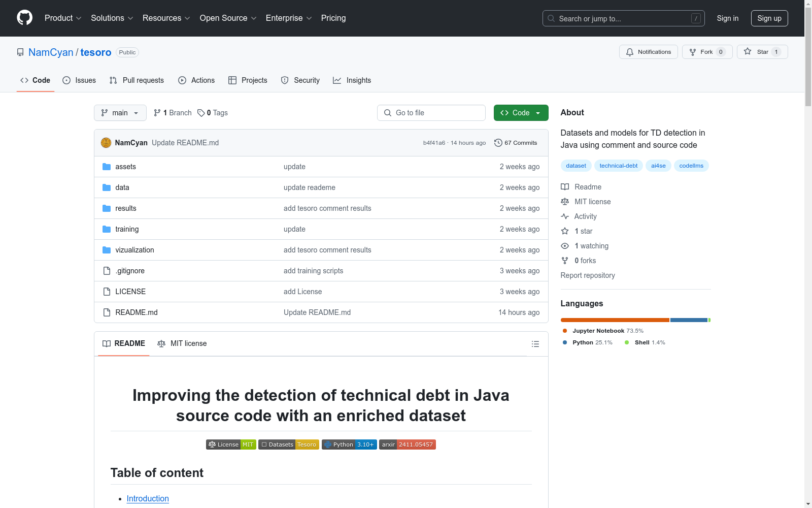Click the eye icon beside '1 watching'
Image resolution: width=812 pixels, height=508 pixels.
pos(565,246)
